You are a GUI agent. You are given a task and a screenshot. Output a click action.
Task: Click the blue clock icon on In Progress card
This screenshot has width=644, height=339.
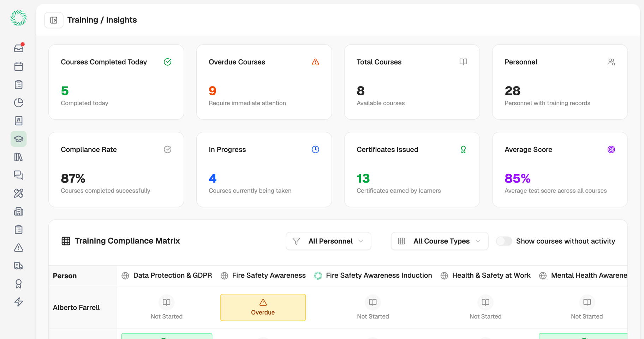316,149
